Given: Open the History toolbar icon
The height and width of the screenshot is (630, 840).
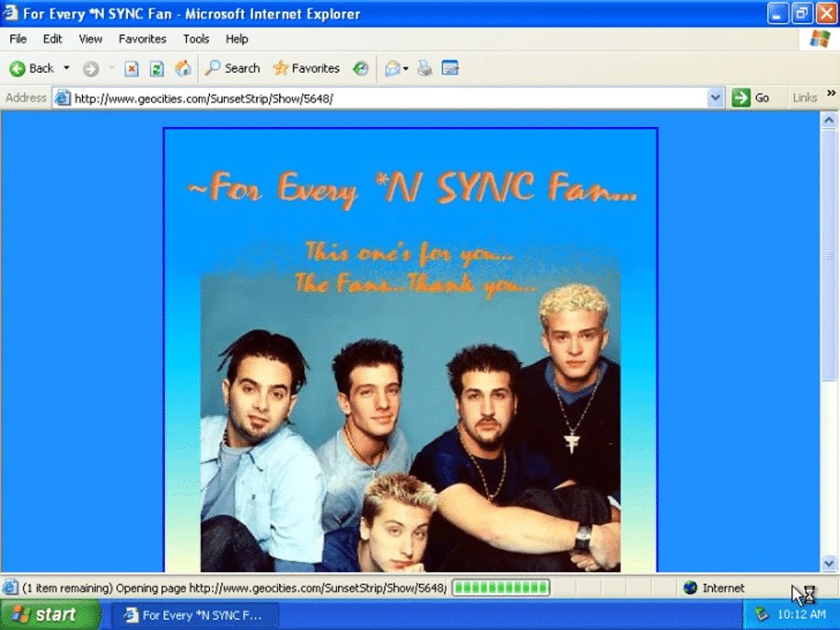Looking at the screenshot, I should tap(360, 68).
